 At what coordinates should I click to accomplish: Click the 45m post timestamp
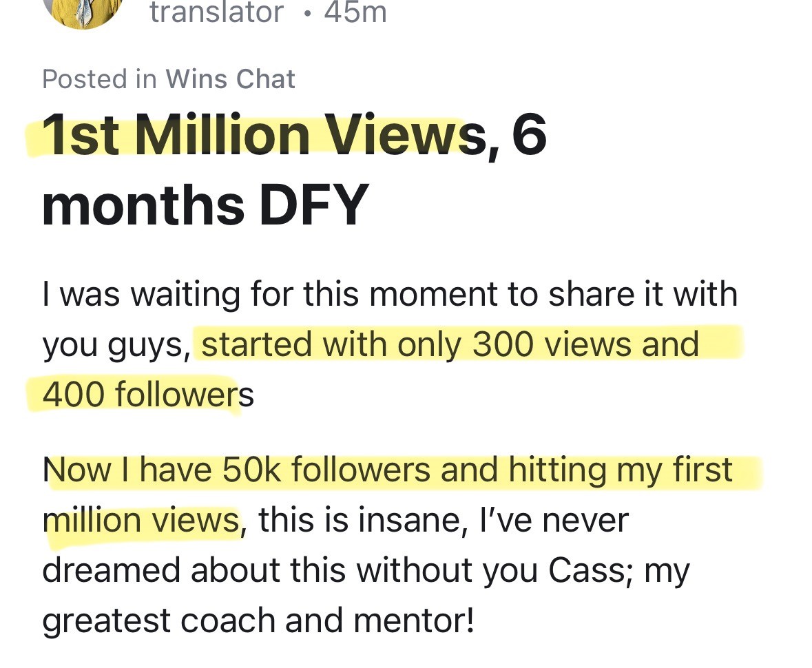click(x=355, y=12)
